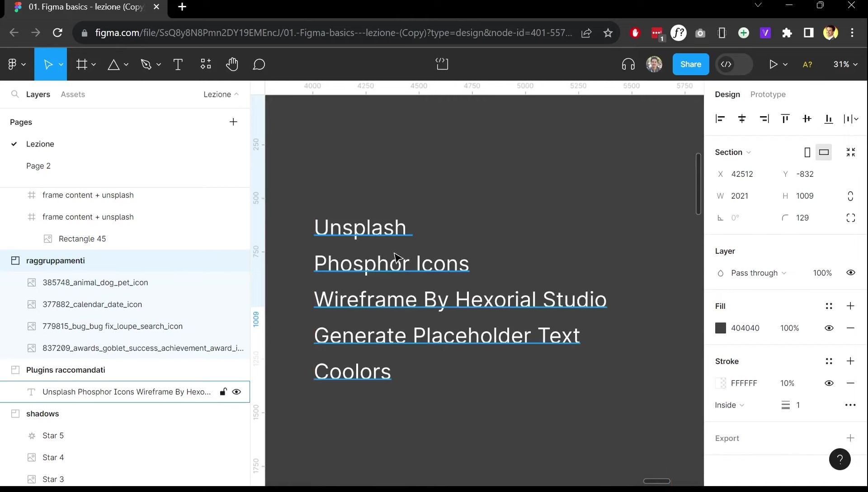Viewport: 868px width, 492px height.
Task: Open Move tool options dropdown arrow
Action: [61, 65]
